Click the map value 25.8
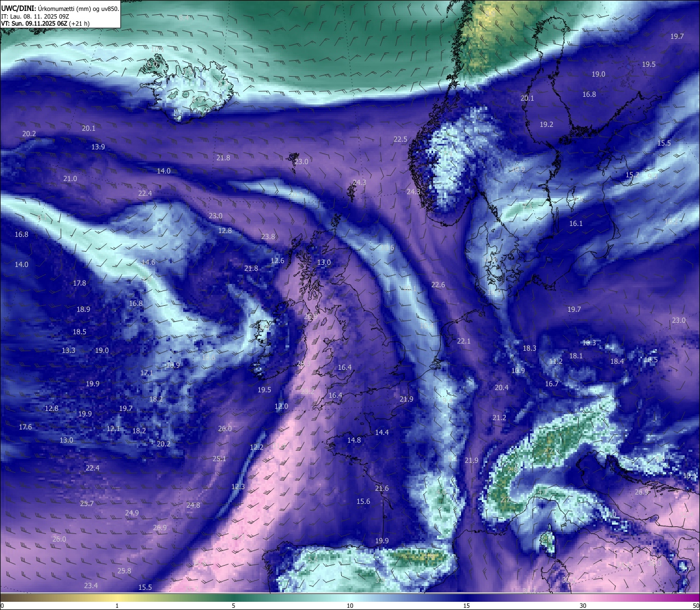This screenshot has width=700, height=610. click(124, 571)
